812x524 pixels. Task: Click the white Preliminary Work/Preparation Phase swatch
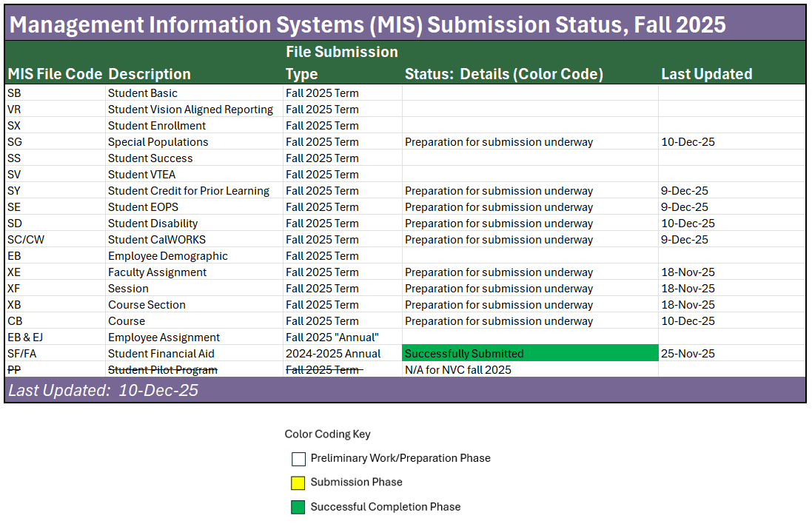click(x=298, y=459)
